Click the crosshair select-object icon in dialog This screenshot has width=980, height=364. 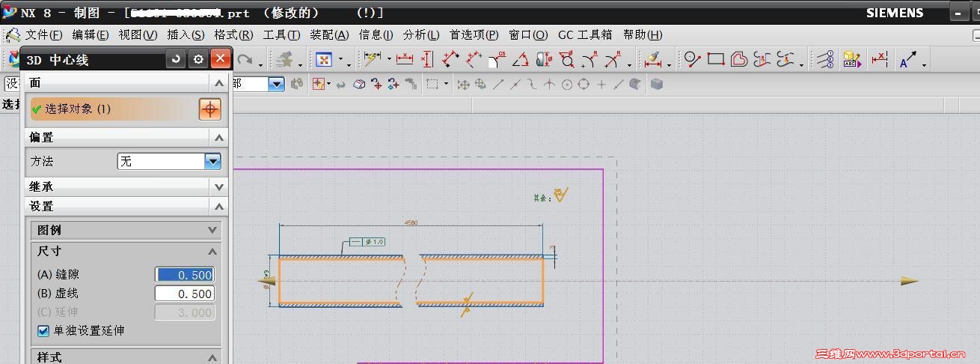pos(210,109)
